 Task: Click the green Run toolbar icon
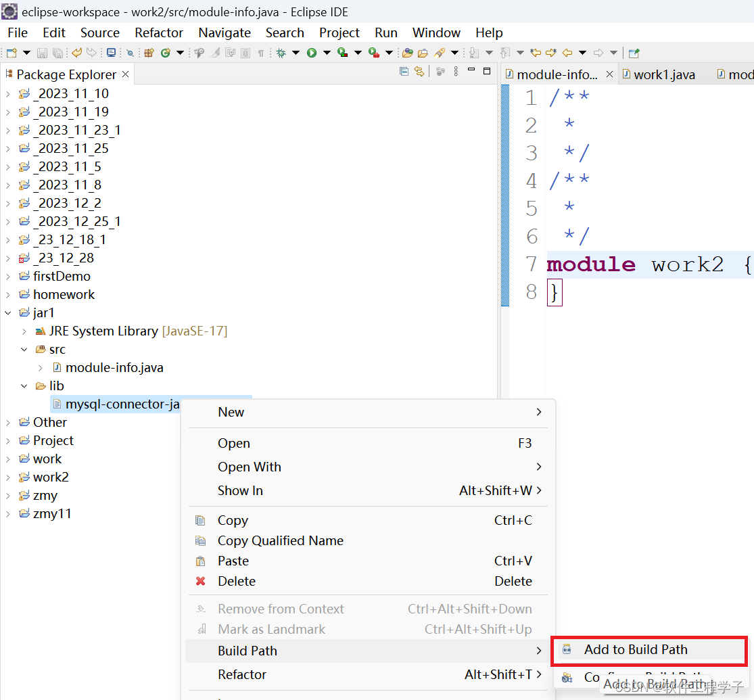pyautogui.click(x=312, y=53)
